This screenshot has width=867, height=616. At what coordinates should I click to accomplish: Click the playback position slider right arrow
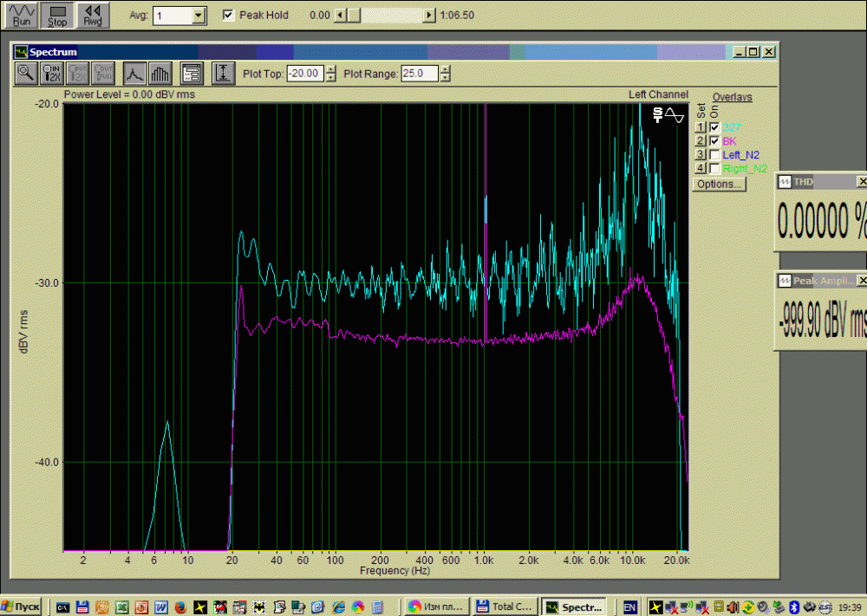click(429, 15)
